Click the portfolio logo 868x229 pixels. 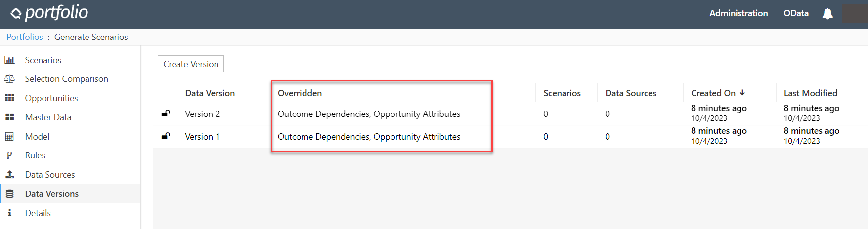pos(49,13)
